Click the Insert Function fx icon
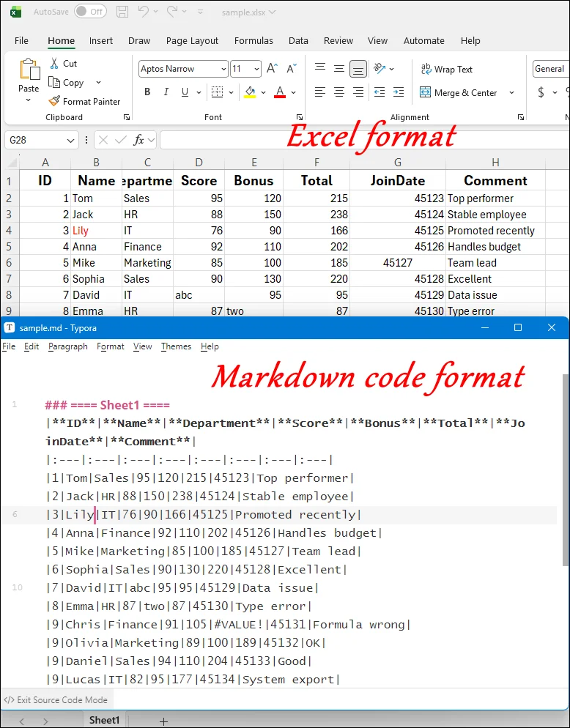 (x=138, y=140)
